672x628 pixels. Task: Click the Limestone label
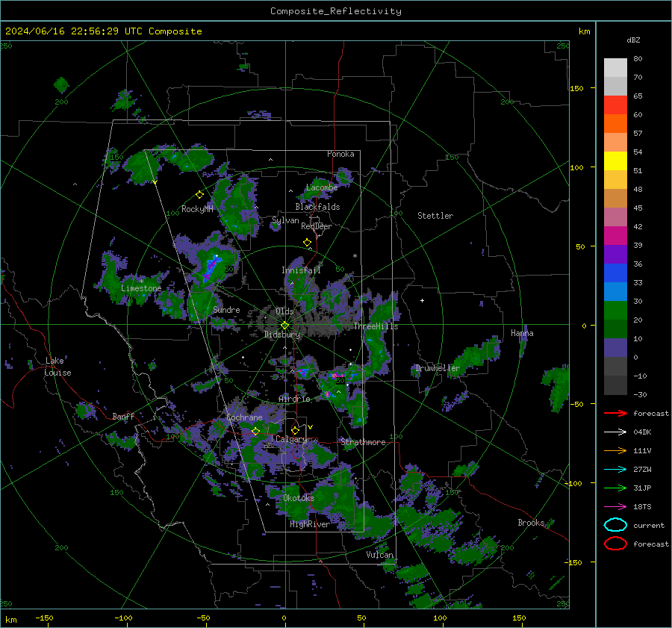click(141, 288)
